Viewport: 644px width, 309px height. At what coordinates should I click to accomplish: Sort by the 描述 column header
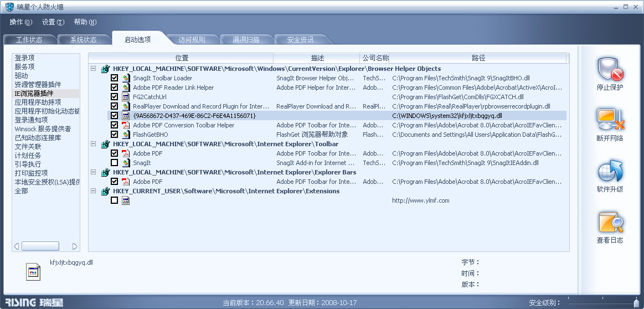coord(317,58)
